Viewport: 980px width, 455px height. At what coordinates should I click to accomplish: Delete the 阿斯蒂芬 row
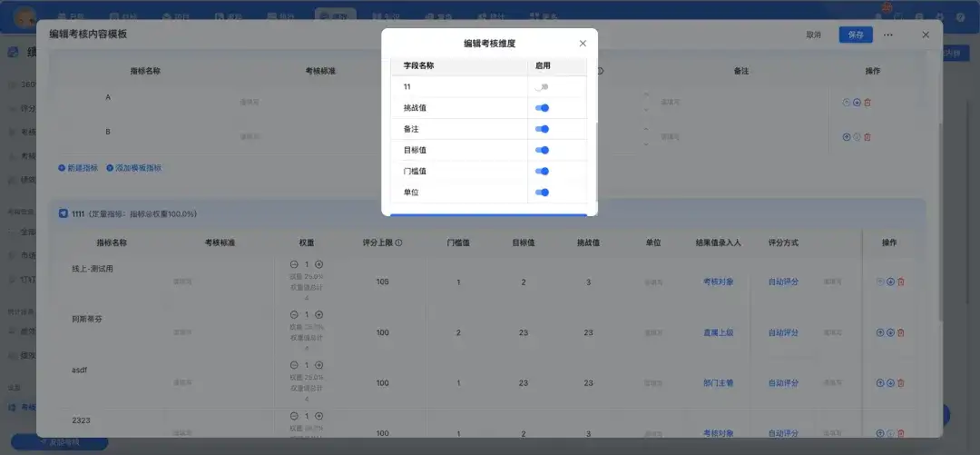click(901, 332)
